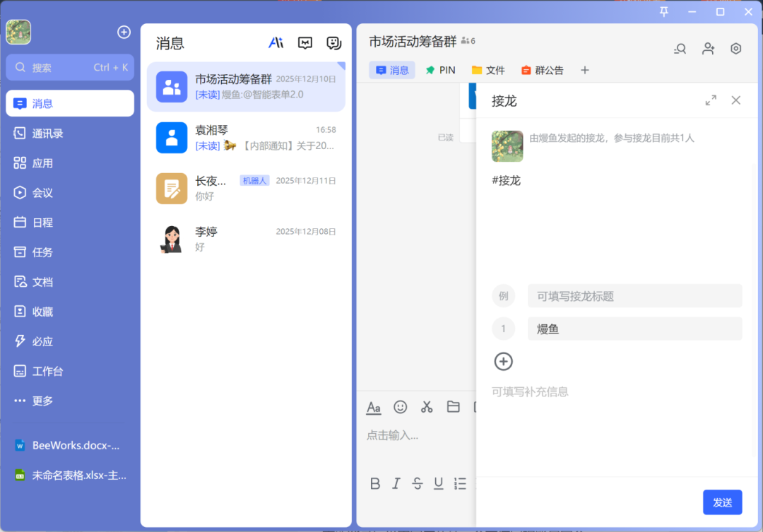Open group settings hexagon icon

[735, 49]
